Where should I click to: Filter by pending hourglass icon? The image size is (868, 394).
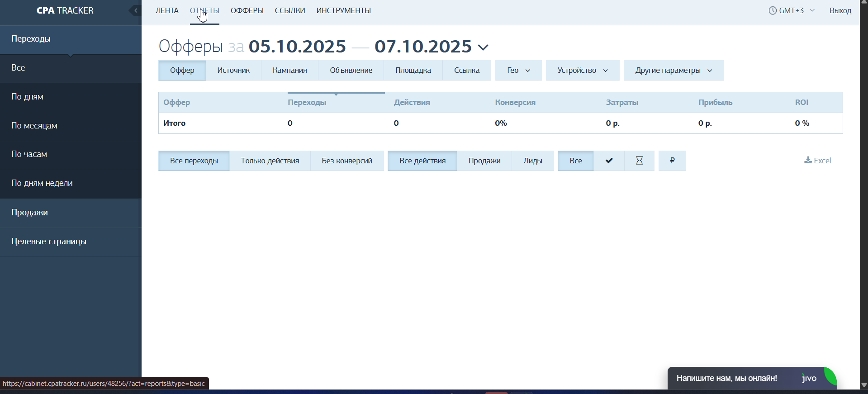[639, 161]
